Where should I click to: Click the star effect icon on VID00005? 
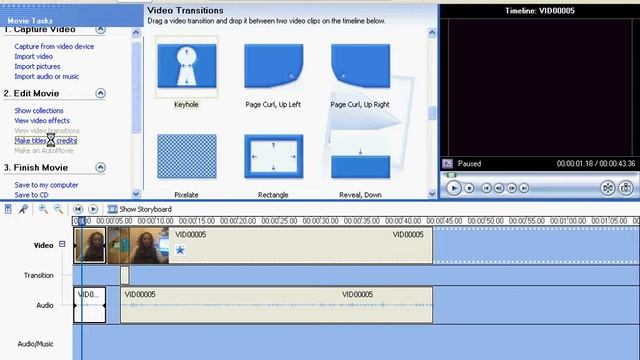click(x=180, y=250)
